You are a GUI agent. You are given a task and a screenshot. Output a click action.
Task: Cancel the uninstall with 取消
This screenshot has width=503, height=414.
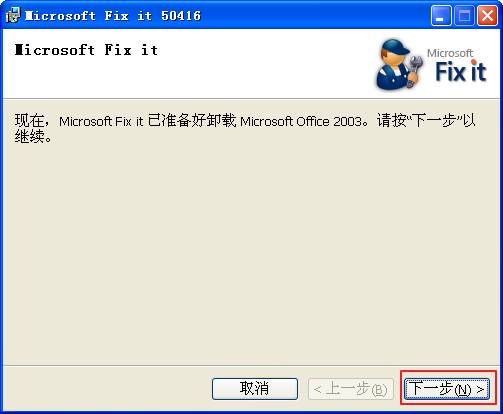255,389
